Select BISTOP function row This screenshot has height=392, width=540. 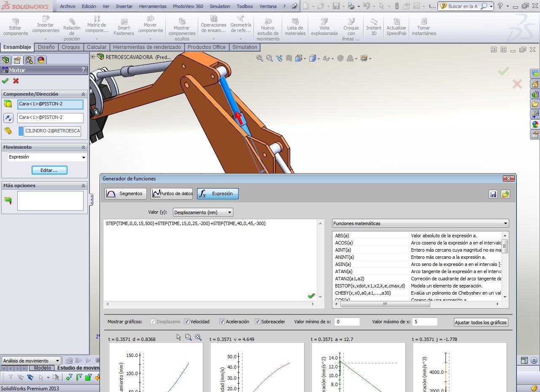pos(417,286)
